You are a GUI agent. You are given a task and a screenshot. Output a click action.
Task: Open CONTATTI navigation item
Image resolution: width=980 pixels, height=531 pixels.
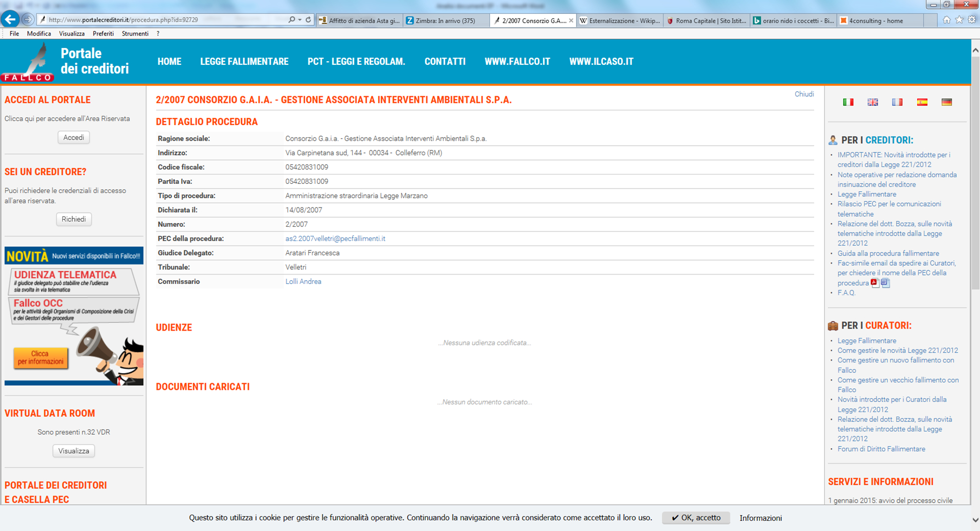445,61
